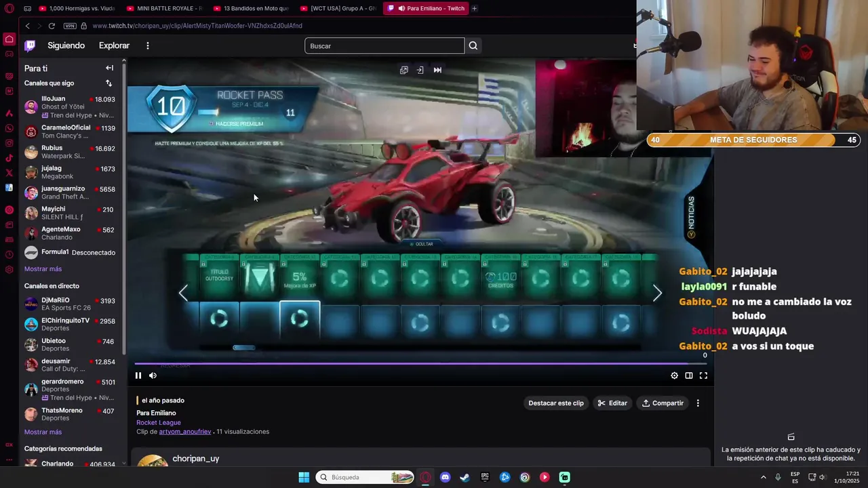The height and width of the screenshot is (488, 868).
Task: Click the Rocket Pass right arrow
Action: point(656,293)
